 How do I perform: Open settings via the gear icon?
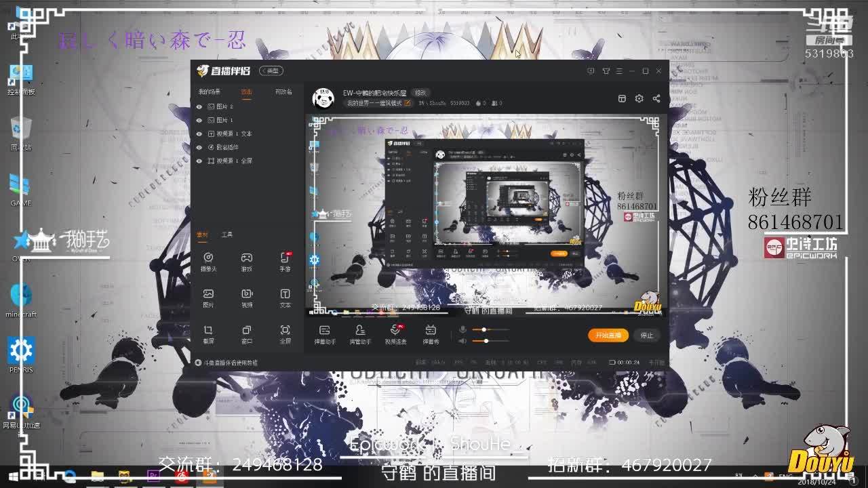(639, 98)
